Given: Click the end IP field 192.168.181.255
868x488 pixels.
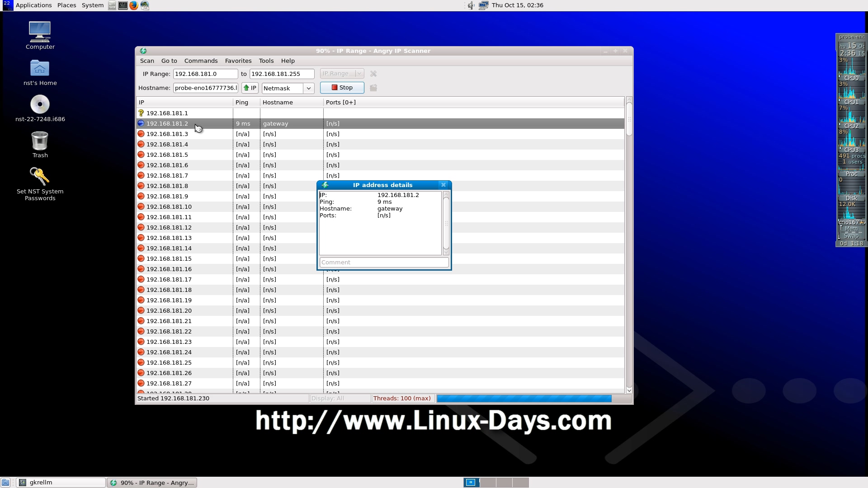Looking at the screenshot, I should 282,74.
